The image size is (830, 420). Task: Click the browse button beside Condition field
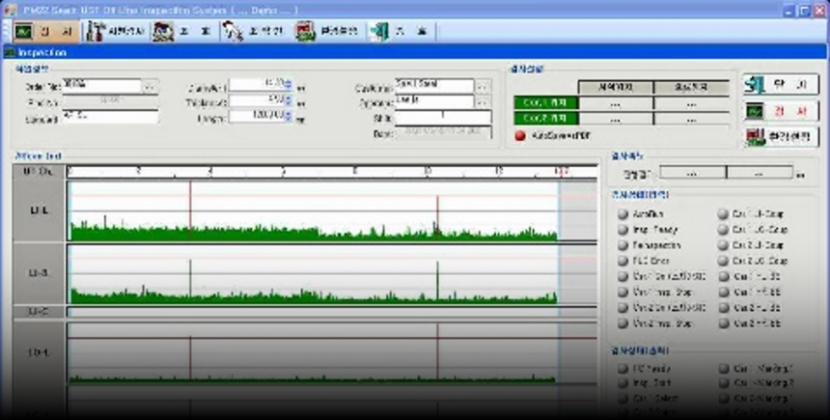click(483, 86)
